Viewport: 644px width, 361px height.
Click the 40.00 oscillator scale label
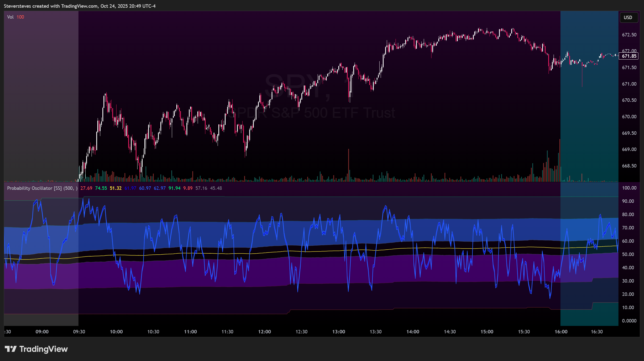pyautogui.click(x=628, y=268)
